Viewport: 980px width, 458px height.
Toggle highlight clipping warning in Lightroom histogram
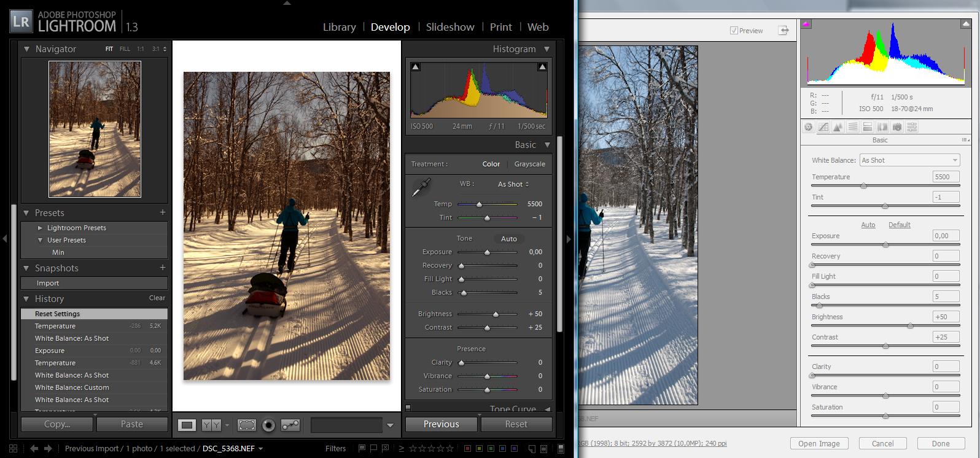click(542, 67)
